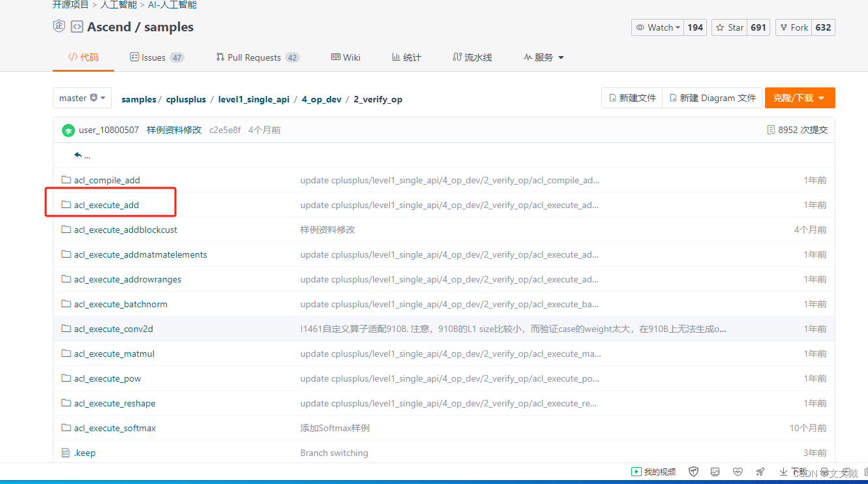Open commit hash c2e5e8f
The height and width of the screenshot is (484, 868).
tap(225, 130)
